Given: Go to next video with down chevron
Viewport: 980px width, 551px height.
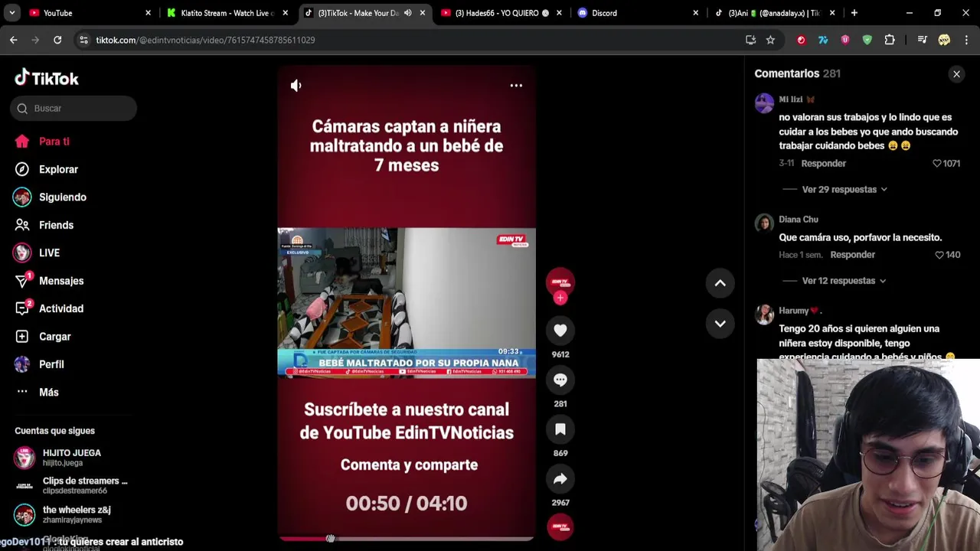Looking at the screenshot, I should 720,324.
